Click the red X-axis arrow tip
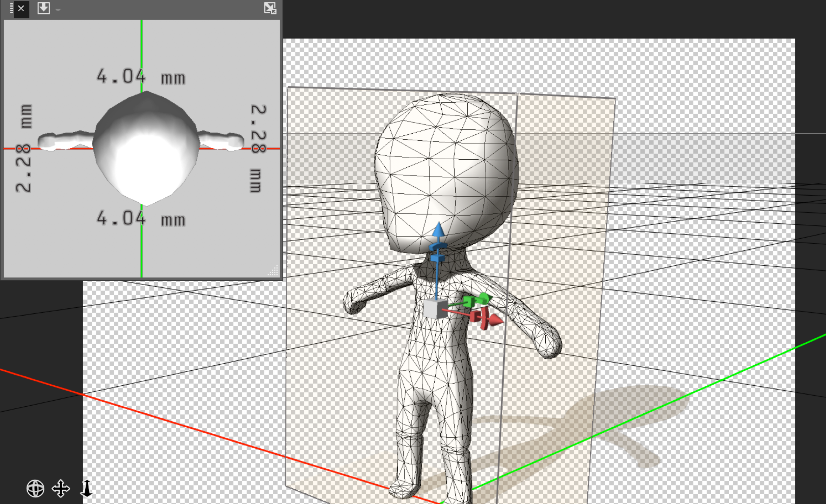This screenshot has height=504, width=826. (496, 320)
